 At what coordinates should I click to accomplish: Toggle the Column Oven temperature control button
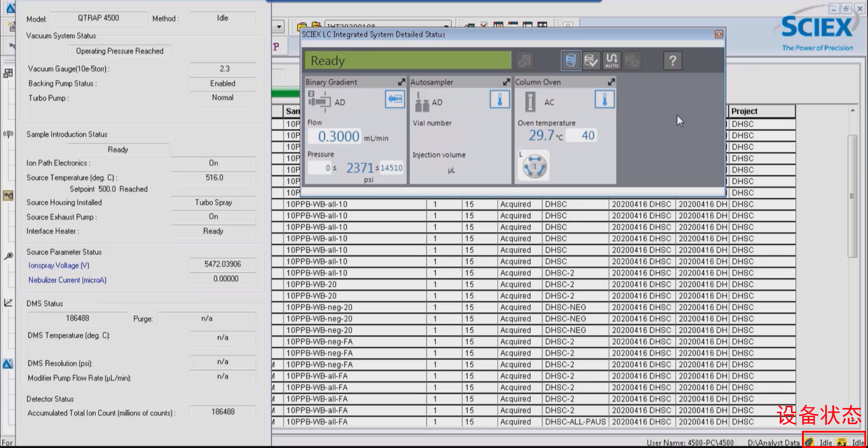click(x=604, y=99)
